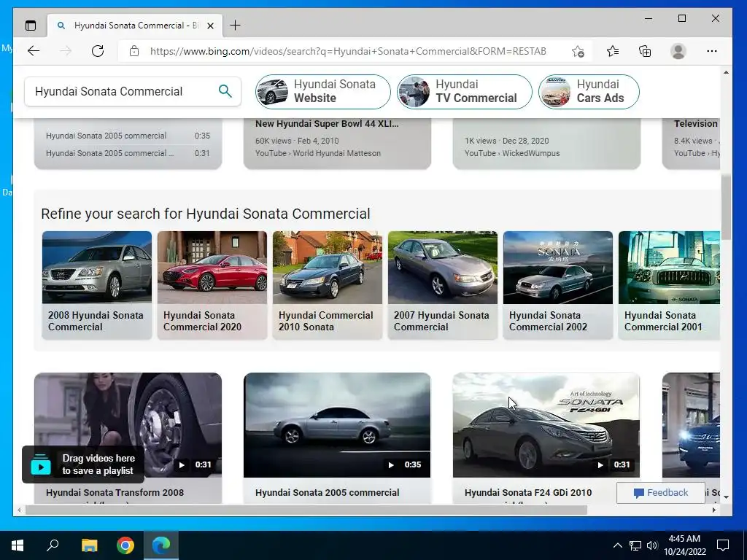
Task: Click the Hyundai Sonata F24 GDi 2010 title
Action: coord(528,493)
